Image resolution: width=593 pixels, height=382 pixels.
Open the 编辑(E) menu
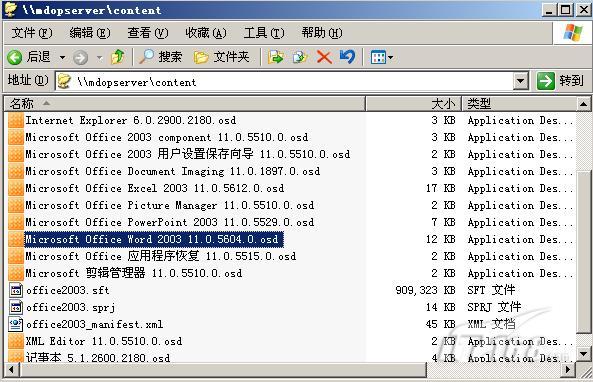tap(90, 33)
